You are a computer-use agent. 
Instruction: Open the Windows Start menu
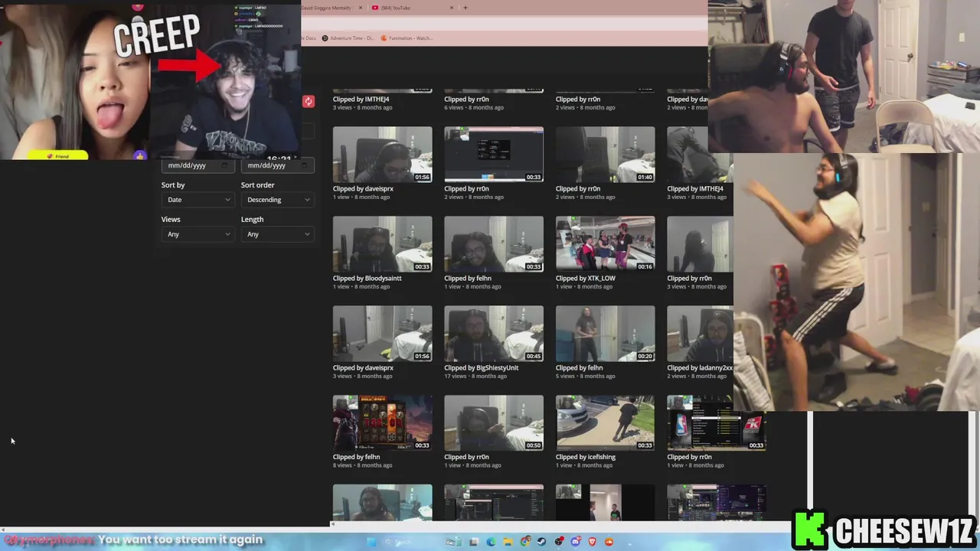372,542
